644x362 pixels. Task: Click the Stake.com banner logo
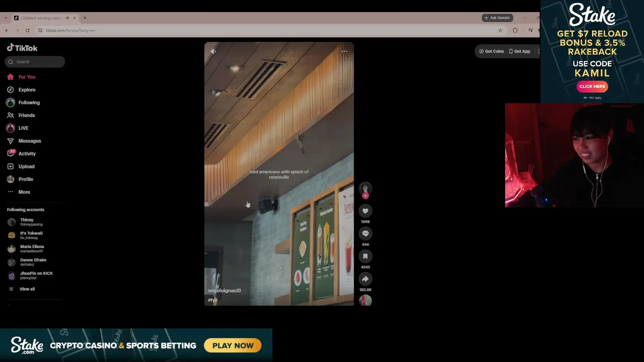pos(27,345)
